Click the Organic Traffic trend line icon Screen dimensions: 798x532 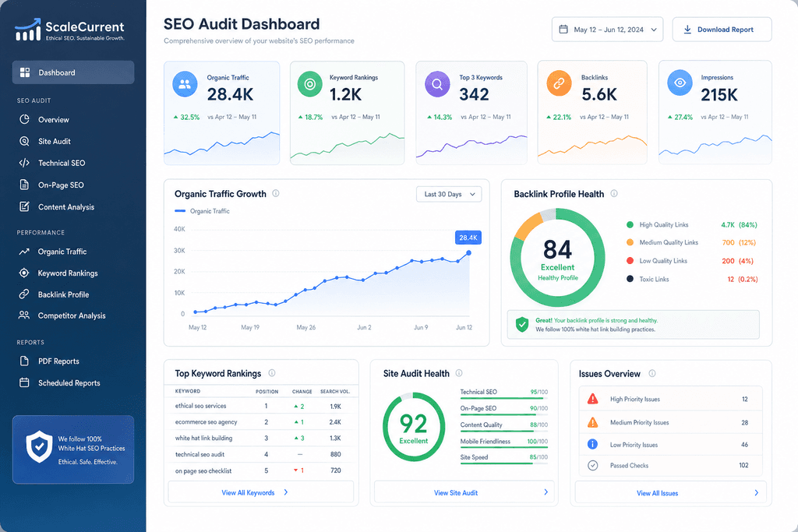[24, 252]
